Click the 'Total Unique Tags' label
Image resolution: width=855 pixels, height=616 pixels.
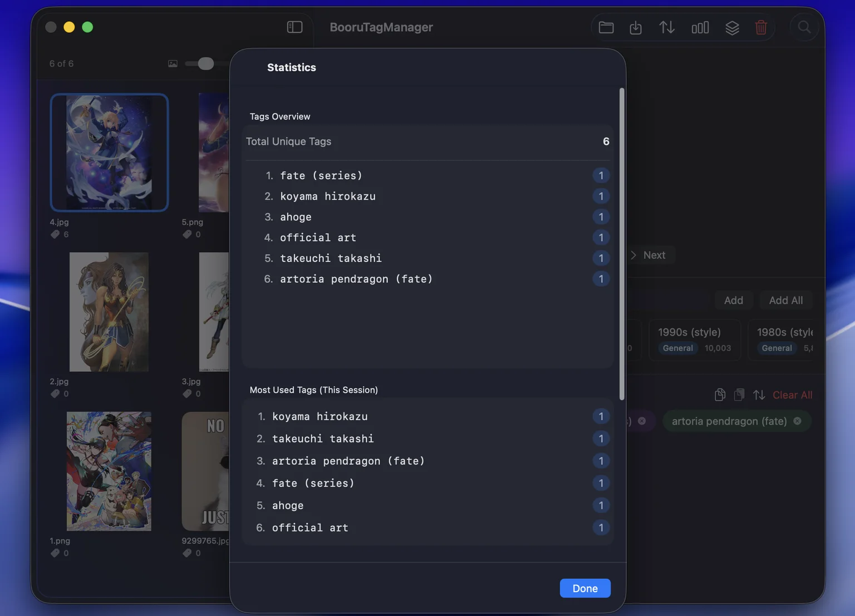click(x=288, y=141)
